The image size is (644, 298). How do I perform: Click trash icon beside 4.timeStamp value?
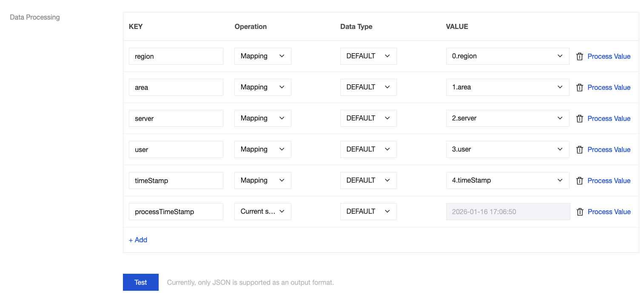pyautogui.click(x=579, y=181)
